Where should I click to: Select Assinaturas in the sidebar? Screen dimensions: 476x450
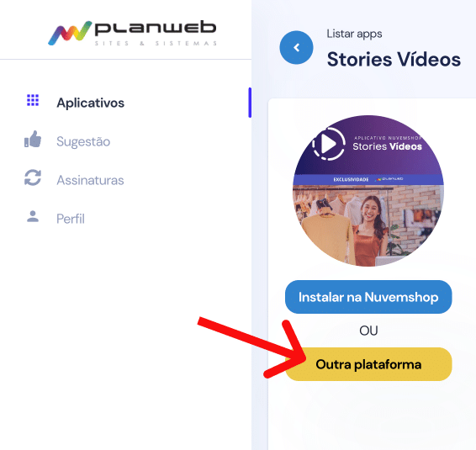point(90,180)
